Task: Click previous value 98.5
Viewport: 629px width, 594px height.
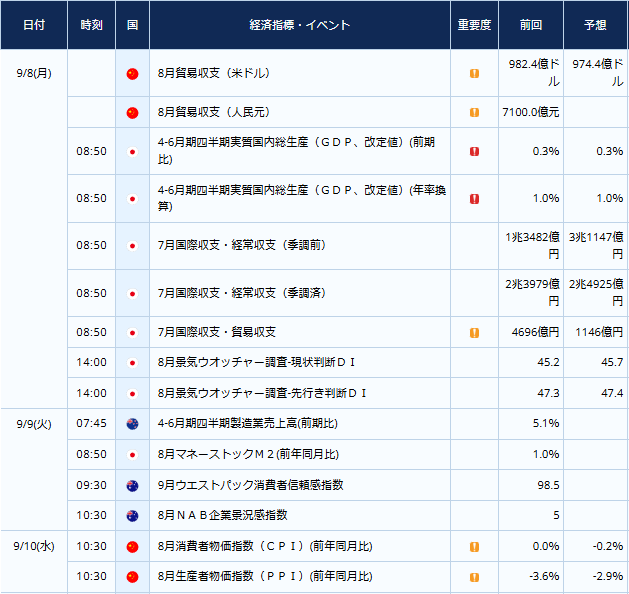Action: tap(548, 485)
